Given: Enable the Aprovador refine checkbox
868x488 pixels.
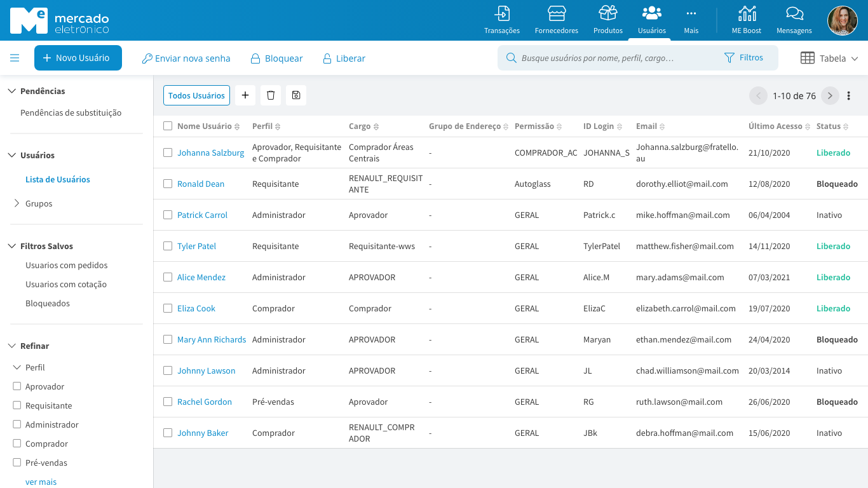Looking at the screenshot, I should (x=17, y=386).
